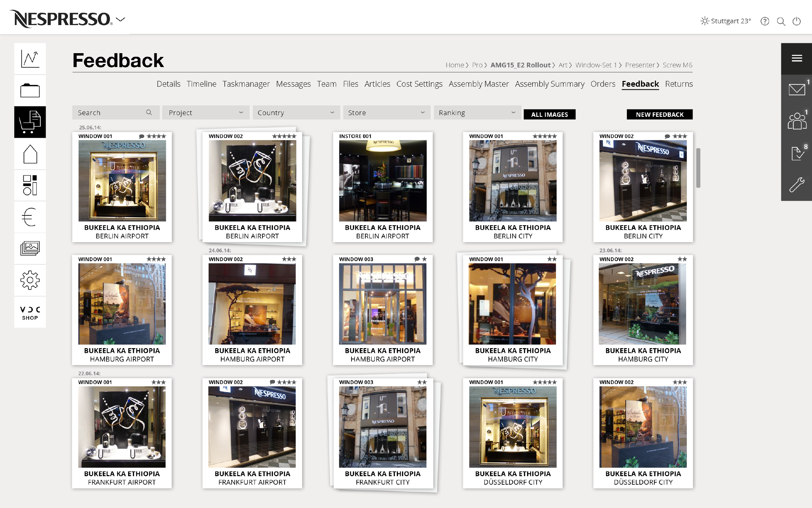
Task: Click the NEW FEEDBACK button
Action: coord(659,114)
